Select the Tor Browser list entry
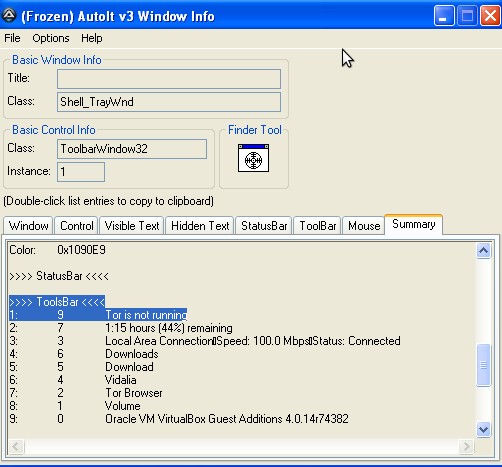 point(133,393)
